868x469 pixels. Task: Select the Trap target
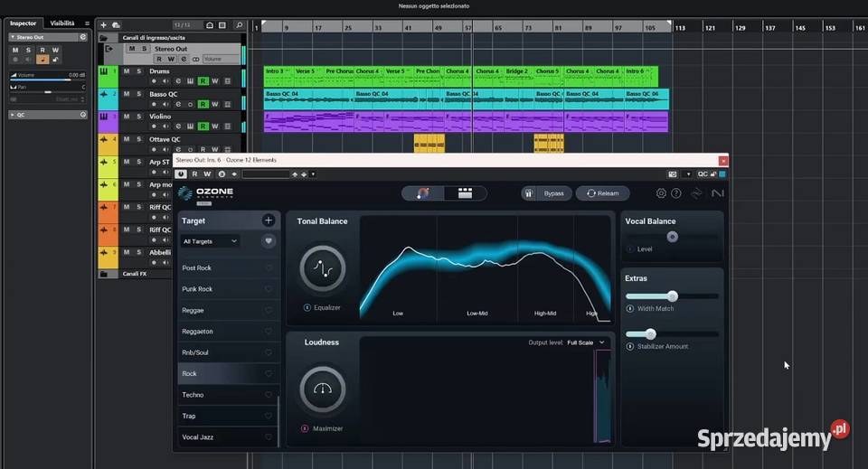pyautogui.click(x=228, y=416)
